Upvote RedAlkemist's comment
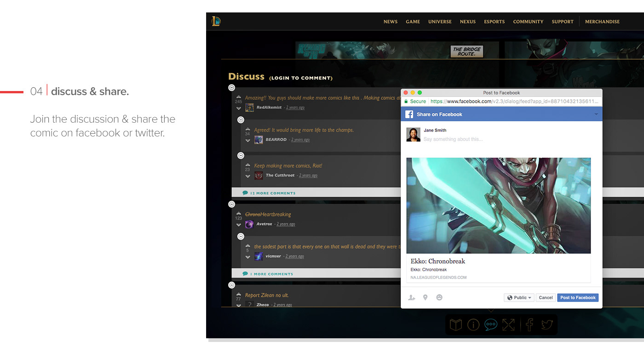 pyautogui.click(x=238, y=97)
